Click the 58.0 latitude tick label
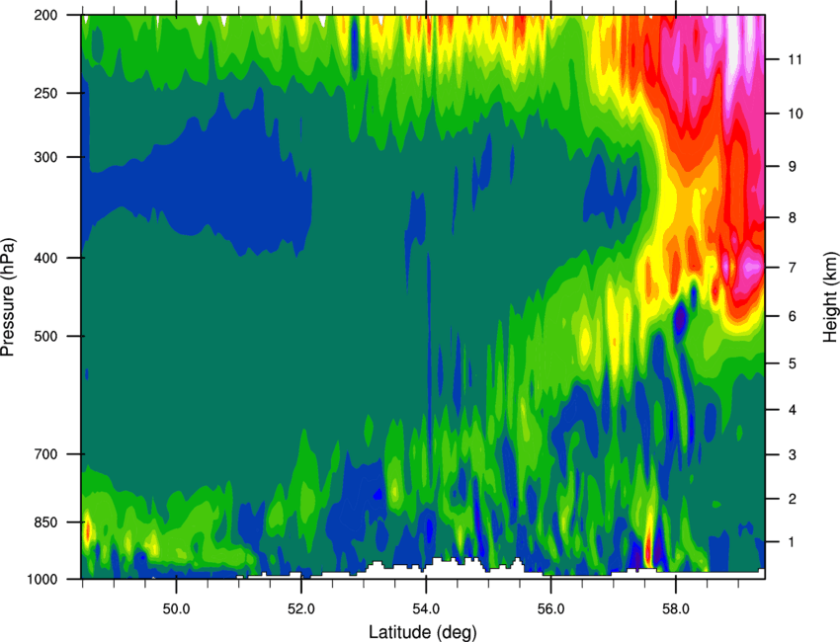This screenshot has width=840, height=642. 676,609
